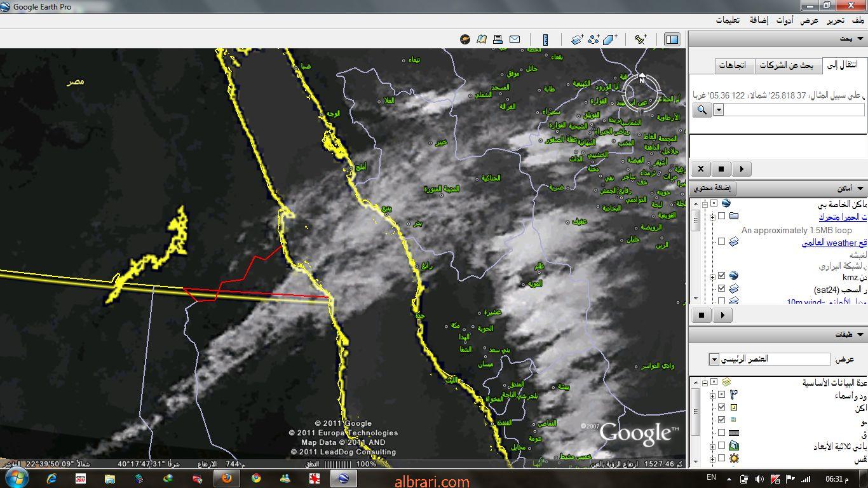Collapse My Places tree node
Image resolution: width=868 pixels, height=488 pixels.
(x=705, y=203)
